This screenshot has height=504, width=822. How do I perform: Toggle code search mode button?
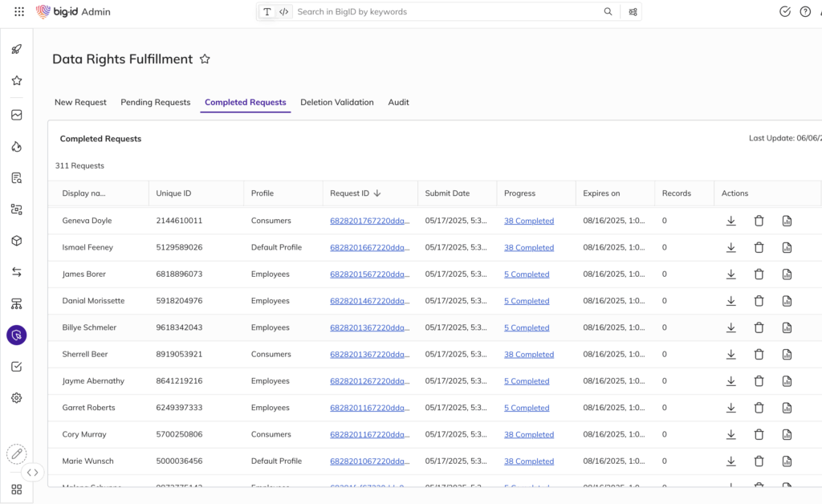point(283,12)
